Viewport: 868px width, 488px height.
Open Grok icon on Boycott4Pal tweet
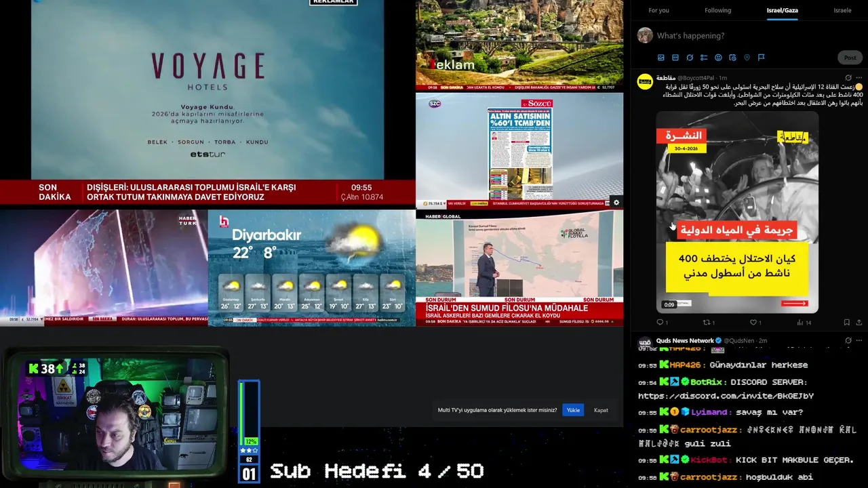848,78
